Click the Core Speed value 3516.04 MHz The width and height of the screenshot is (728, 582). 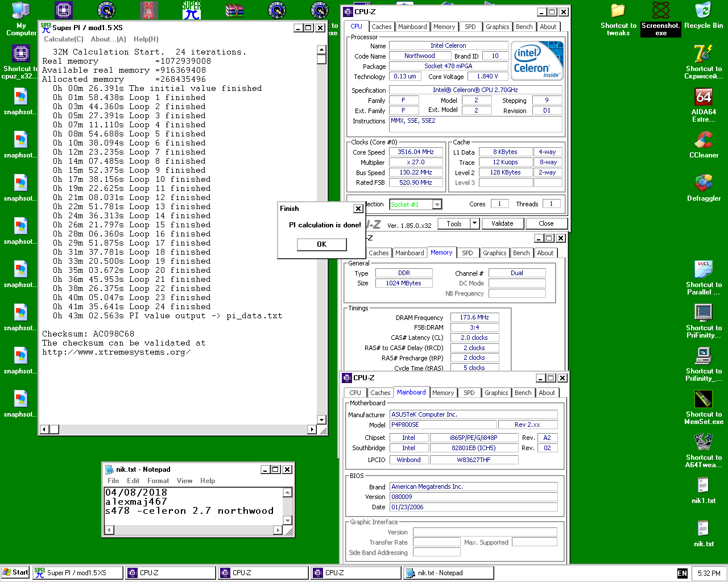point(416,152)
